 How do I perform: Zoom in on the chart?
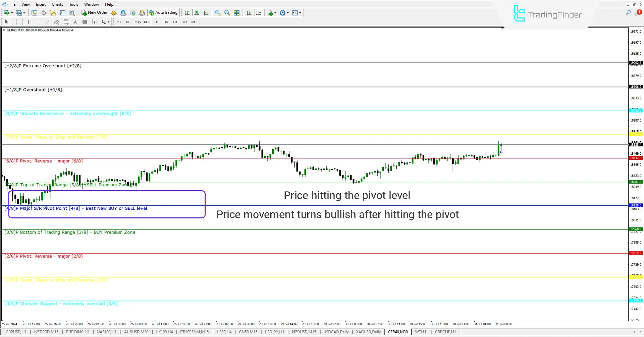tap(218, 13)
